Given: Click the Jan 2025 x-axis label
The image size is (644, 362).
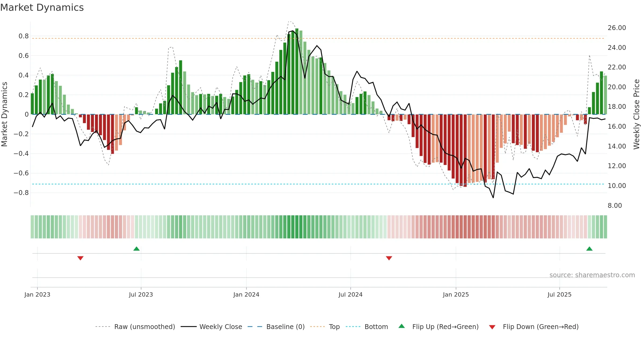Looking at the screenshot, I should [x=456, y=294].
